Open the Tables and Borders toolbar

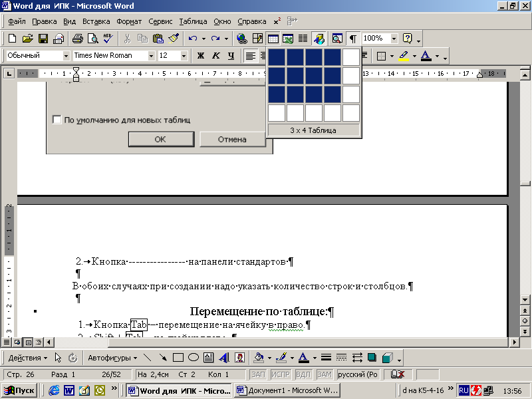(x=257, y=39)
